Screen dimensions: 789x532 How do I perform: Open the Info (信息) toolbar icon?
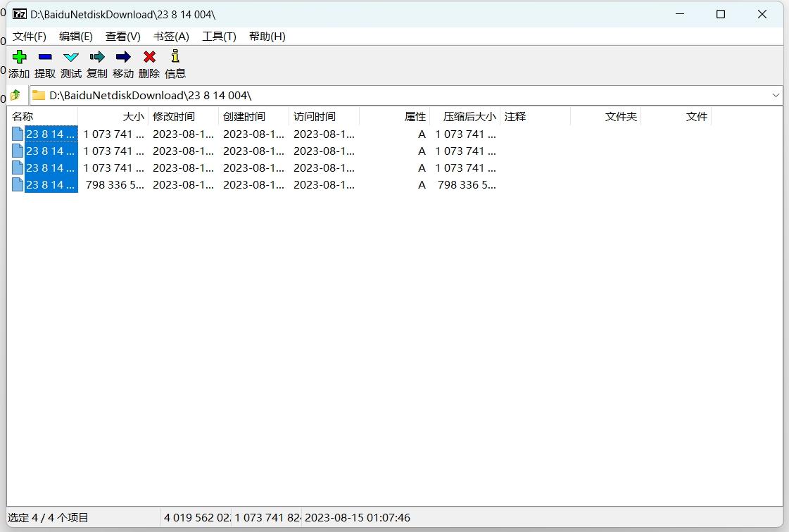(x=175, y=58)
